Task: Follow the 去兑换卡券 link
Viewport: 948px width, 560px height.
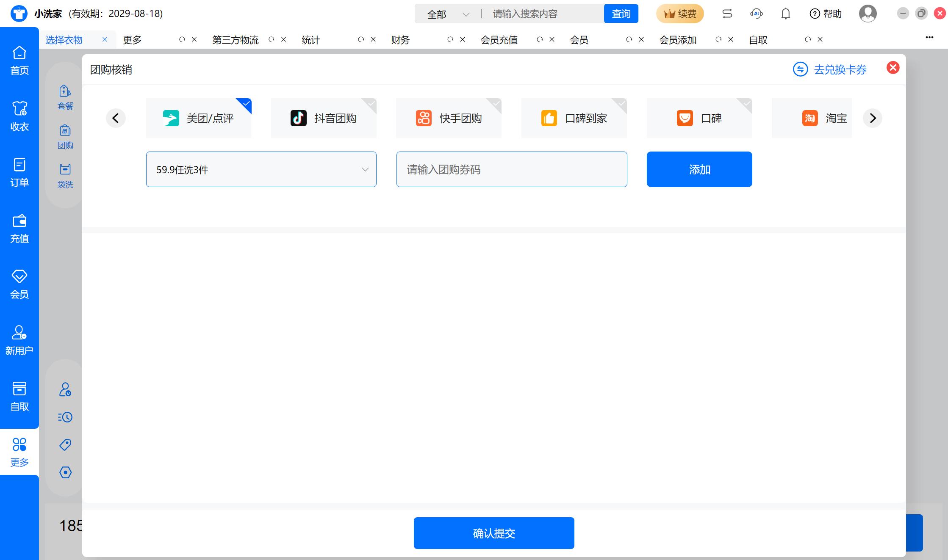Action: point(830,69)
